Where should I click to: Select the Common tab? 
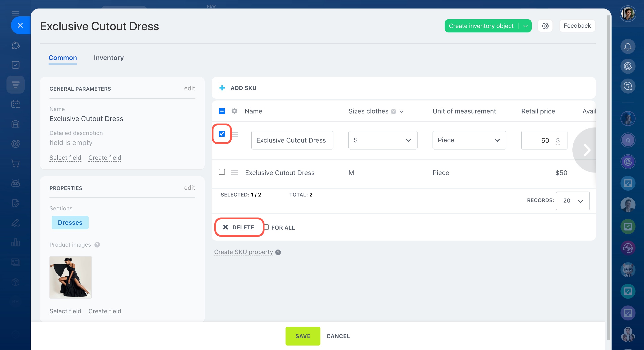coord(62,58)
